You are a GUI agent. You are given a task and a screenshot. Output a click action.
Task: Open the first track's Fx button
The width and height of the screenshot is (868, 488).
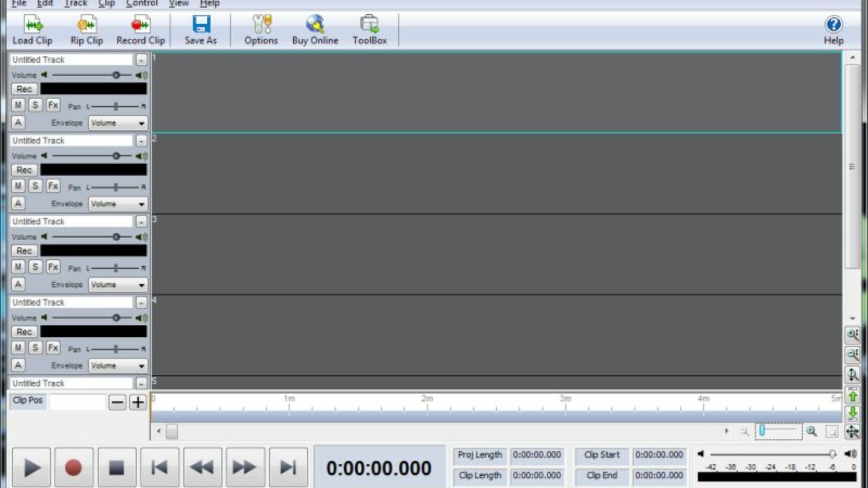click(53, 105)
